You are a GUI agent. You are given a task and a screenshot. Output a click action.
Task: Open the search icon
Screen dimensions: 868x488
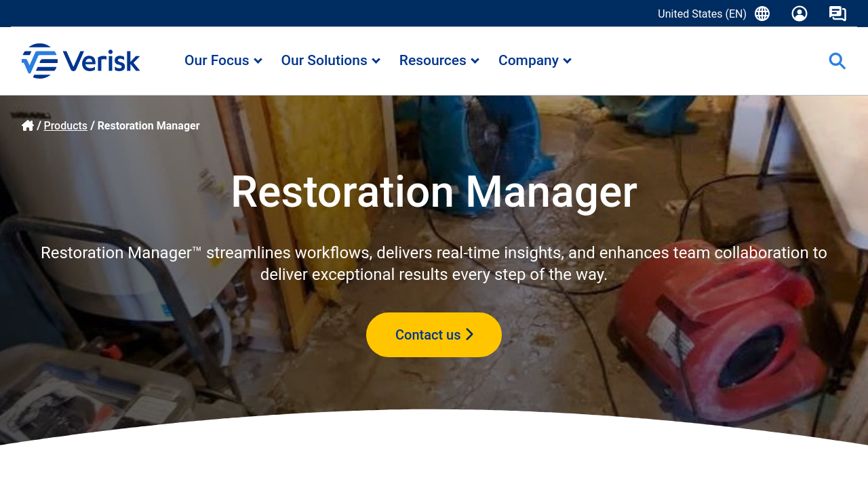point(837,61)
